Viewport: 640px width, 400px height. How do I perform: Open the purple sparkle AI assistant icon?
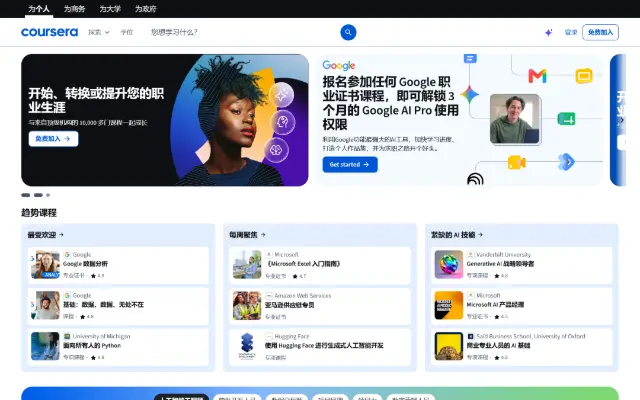[x=549, y=33]
